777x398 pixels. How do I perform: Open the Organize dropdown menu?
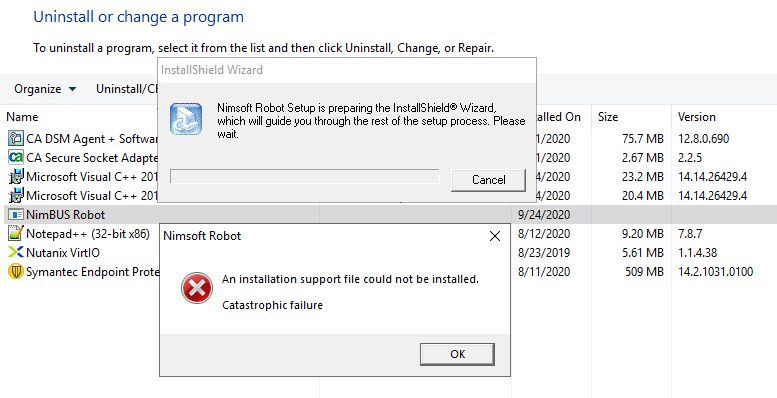(x=45, y=89)
